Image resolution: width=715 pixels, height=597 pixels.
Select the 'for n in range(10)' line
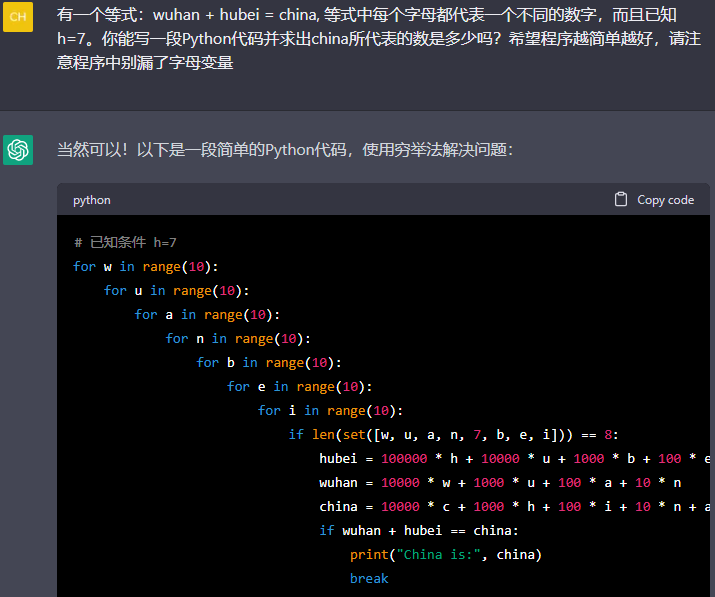pos(238,338)
